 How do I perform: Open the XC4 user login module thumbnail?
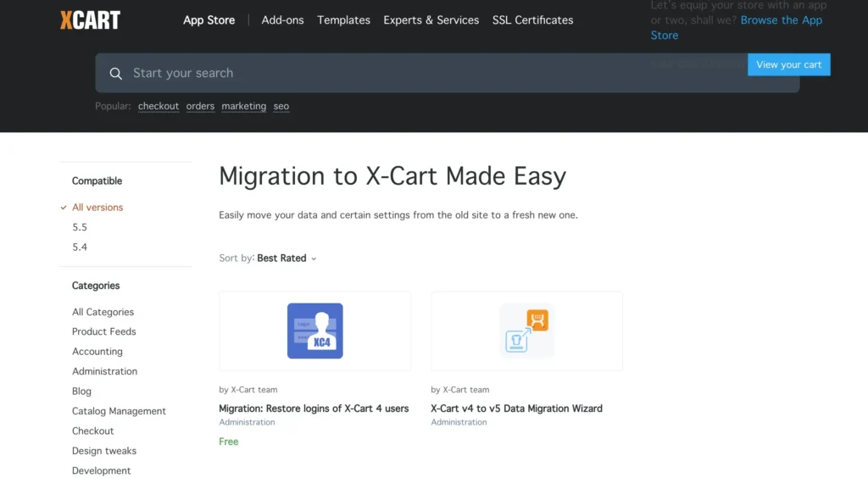coord(315,331)
